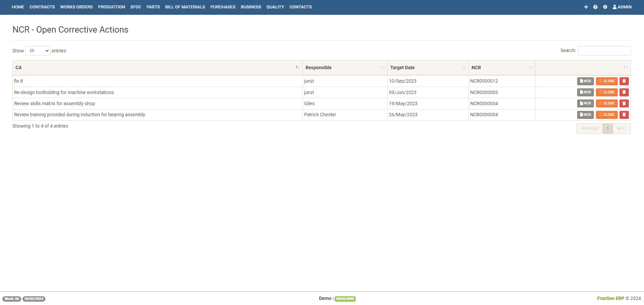
Task: Open the ADMIN user menu
Action: click(622, 7)
